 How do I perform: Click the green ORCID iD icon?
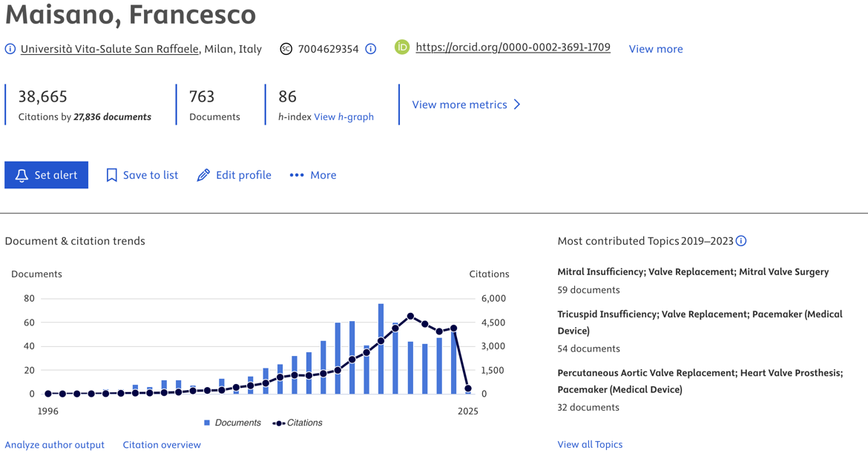click(402, 47)
